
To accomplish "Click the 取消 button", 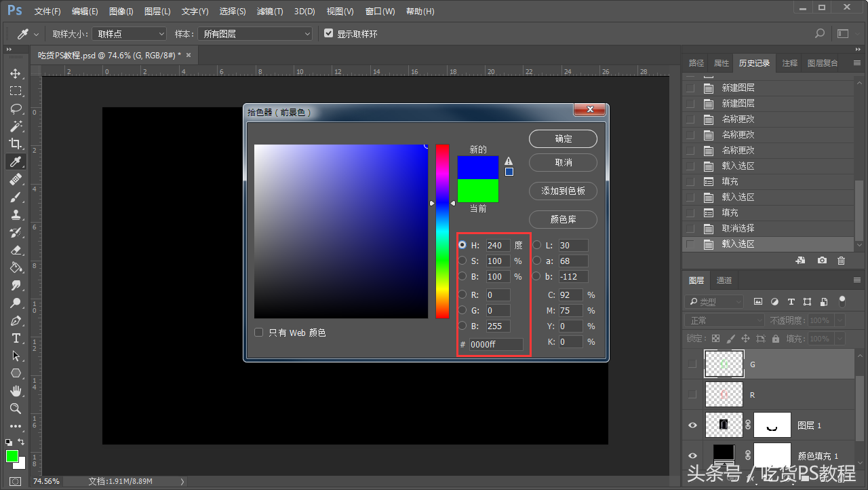I will pyautogui.click(x=563, y=163).
